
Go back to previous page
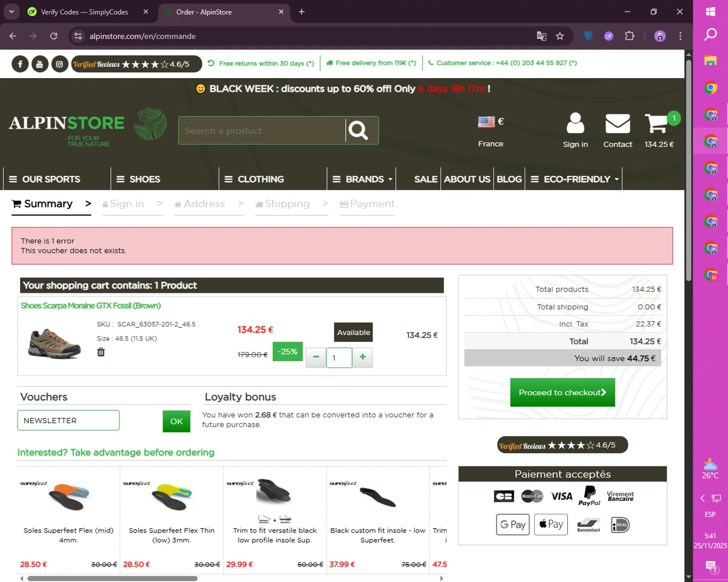pyautogui.click(x=13, y=36)
